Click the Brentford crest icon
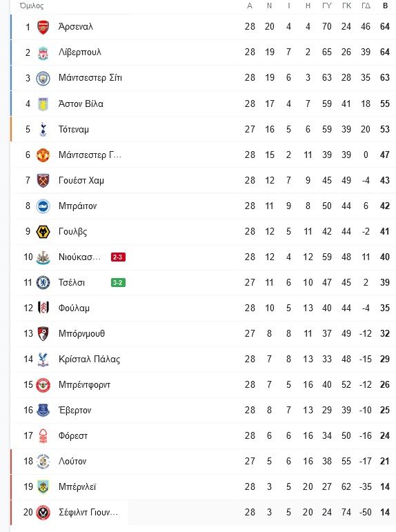 43,385
